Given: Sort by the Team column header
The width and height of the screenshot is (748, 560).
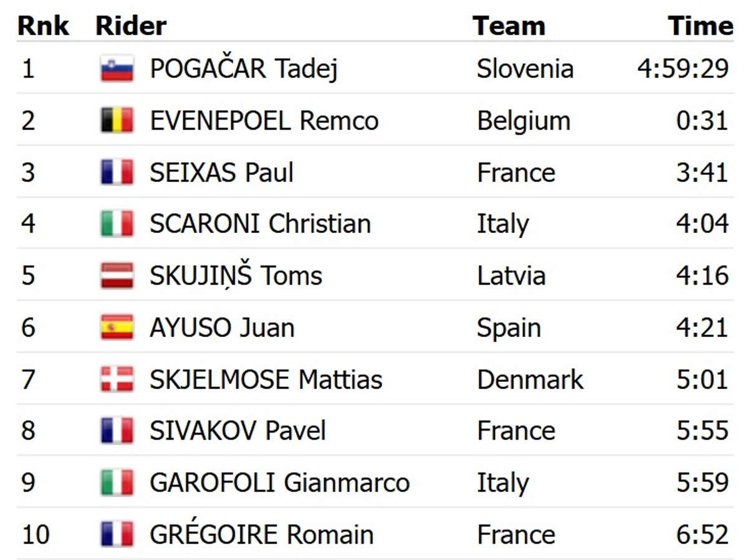Looking at the screenshot, I should pos(509,26).
